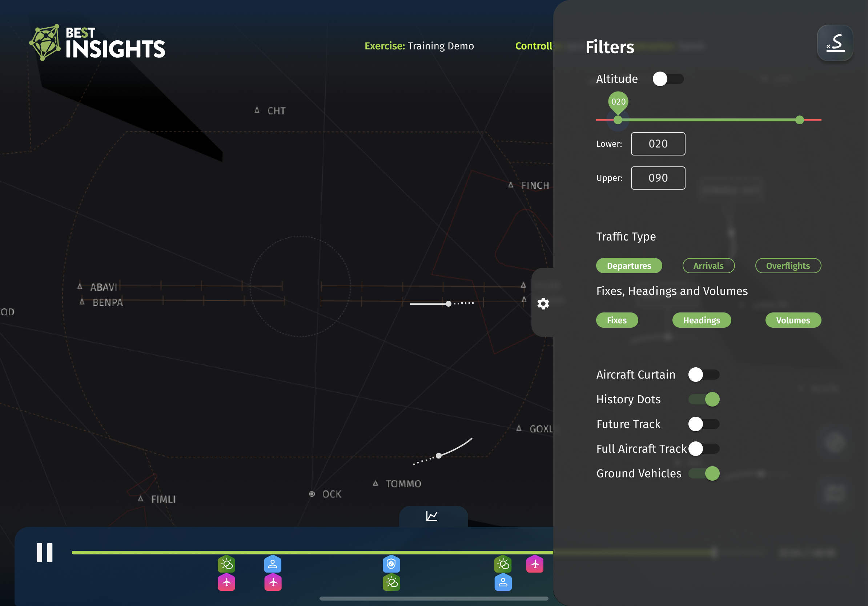Enable the Aircraft Curtain toggle
The width and height of the screenshot is (868, 606).
coord(704,375)
